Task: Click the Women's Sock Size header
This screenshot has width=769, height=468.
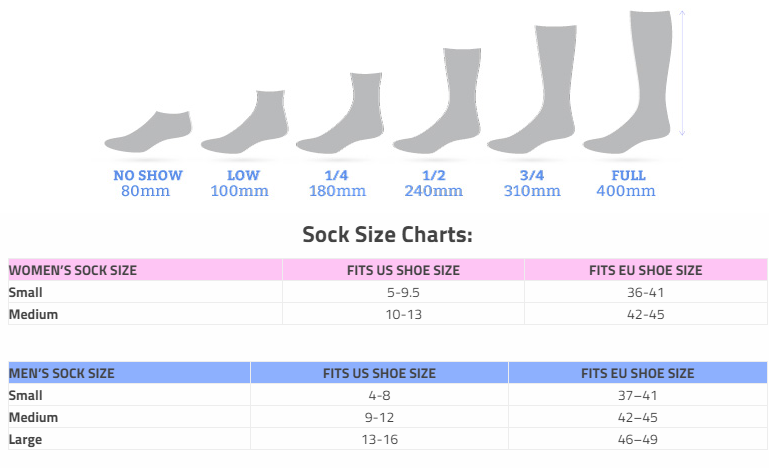Action: (73, 270)
